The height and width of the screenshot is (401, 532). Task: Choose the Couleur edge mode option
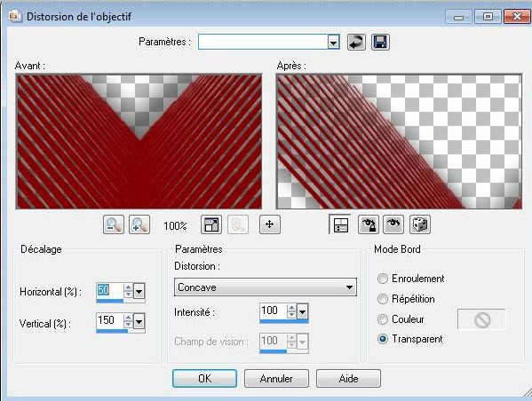tap(383, 319)
